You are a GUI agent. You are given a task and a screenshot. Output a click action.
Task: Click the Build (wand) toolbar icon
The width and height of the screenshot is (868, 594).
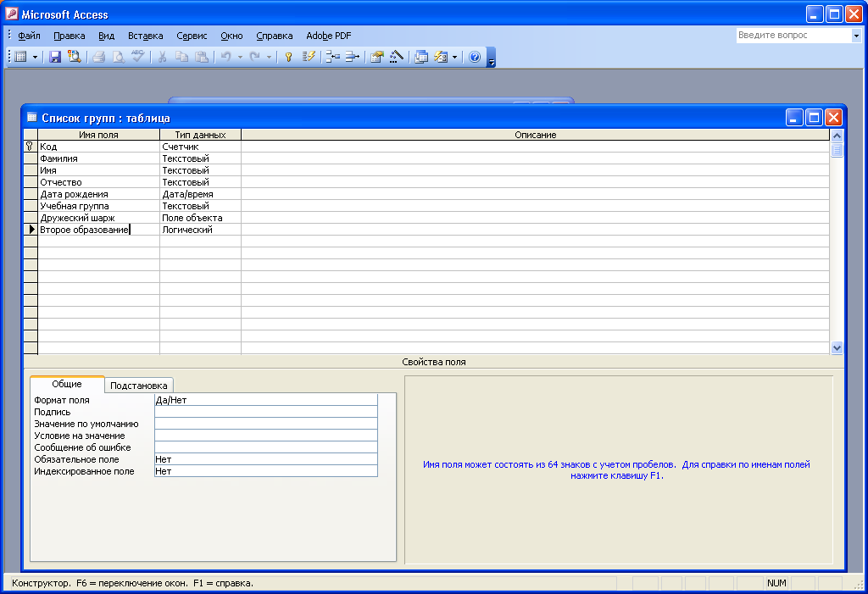[x=397, y=57]
